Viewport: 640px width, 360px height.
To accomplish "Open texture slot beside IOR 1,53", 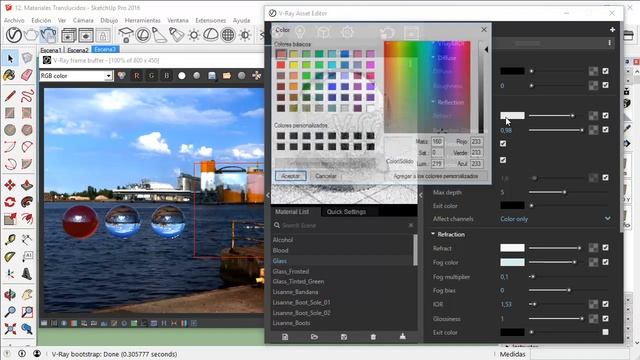I will click(x=593, y=304).
